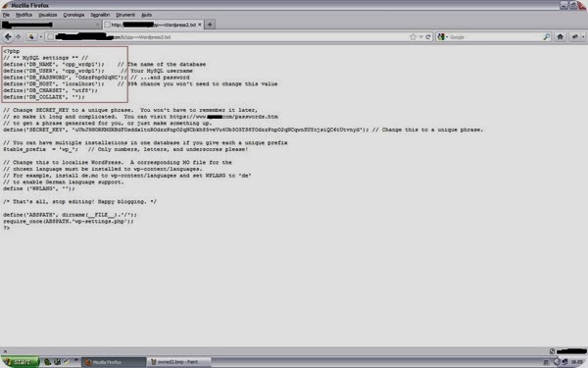Go forward using the forward arrow button
588x368 pixels.
(x=19, y=37)
